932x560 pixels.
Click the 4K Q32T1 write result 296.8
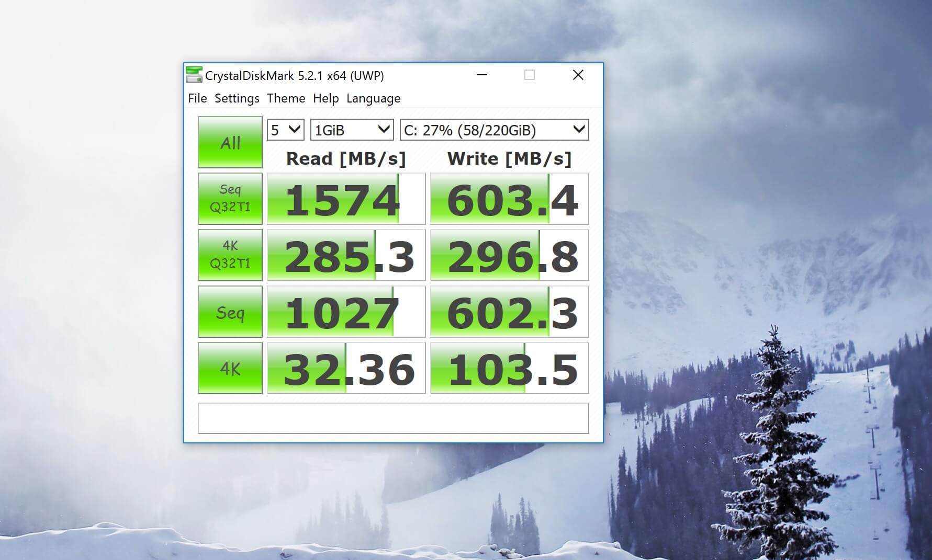510,255
